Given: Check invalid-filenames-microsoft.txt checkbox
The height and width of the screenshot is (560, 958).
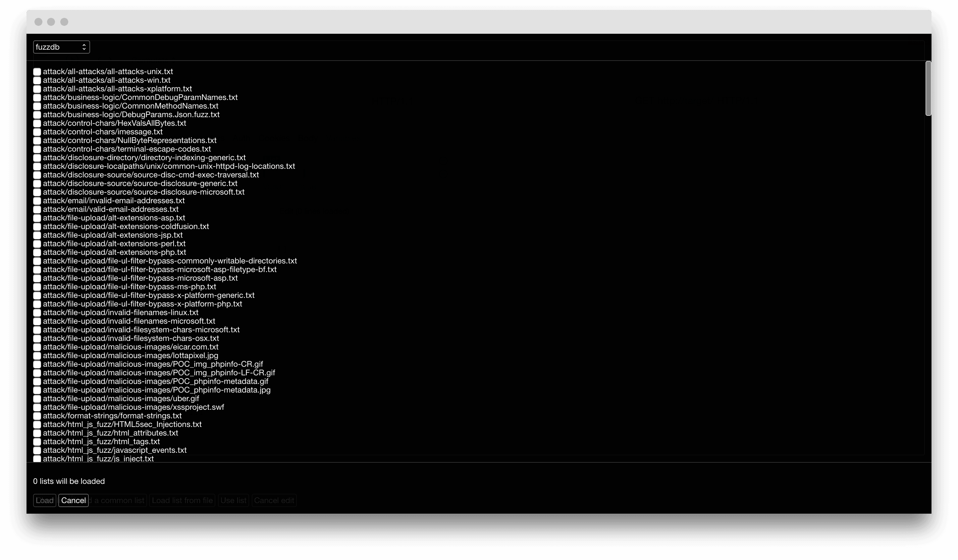Looking at the screenshot, I should pyautogui.click(x=37, y=321).
